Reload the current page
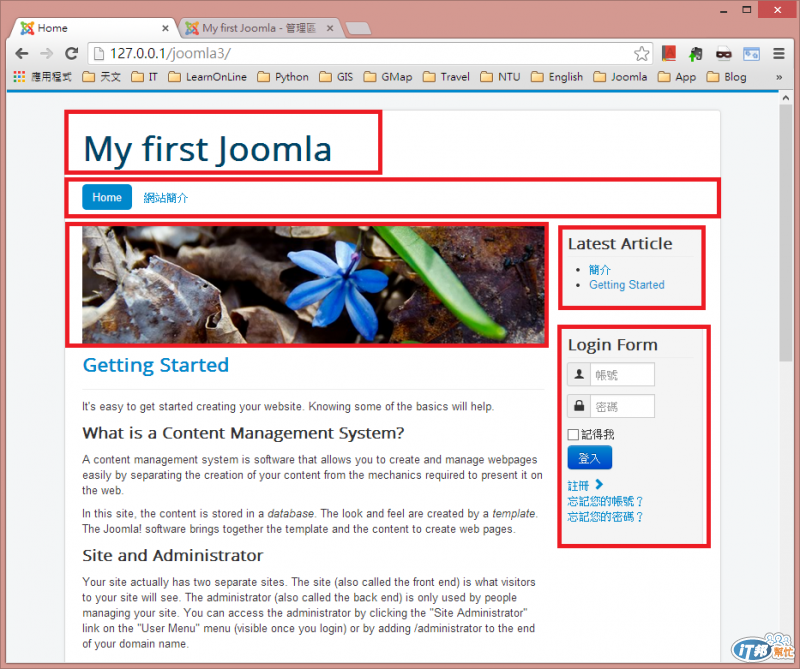 coord(71,54)
